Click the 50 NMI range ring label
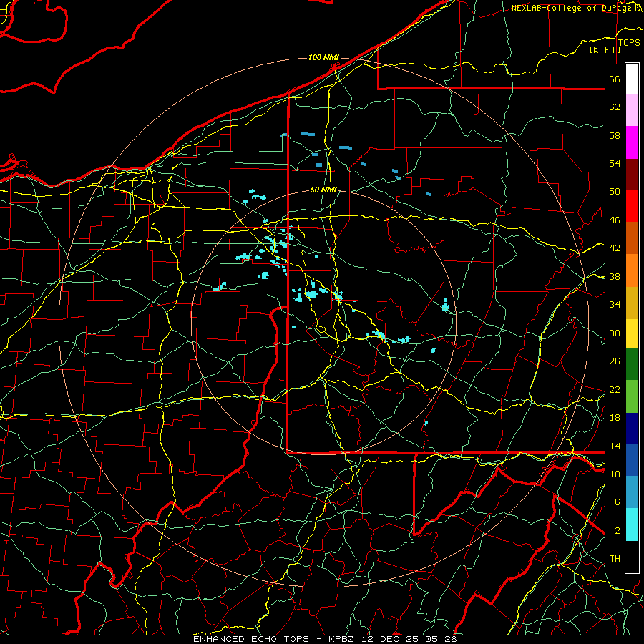Viewport: 644px width, 644px height. pos(323,190)
